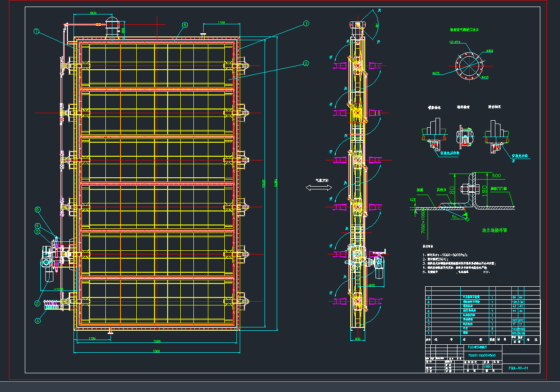Click the airflow direction double arrow
This screenshot has width=560, height=392.
click(318, 188)
